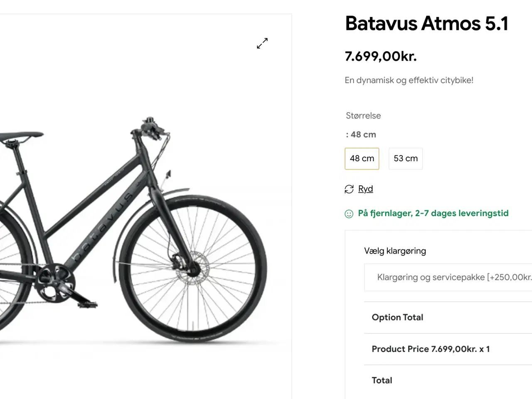The width and height of the screenshot is (532, 399).
Task: Click the bike saddle in the photo
Action: (x=21, y=136)
